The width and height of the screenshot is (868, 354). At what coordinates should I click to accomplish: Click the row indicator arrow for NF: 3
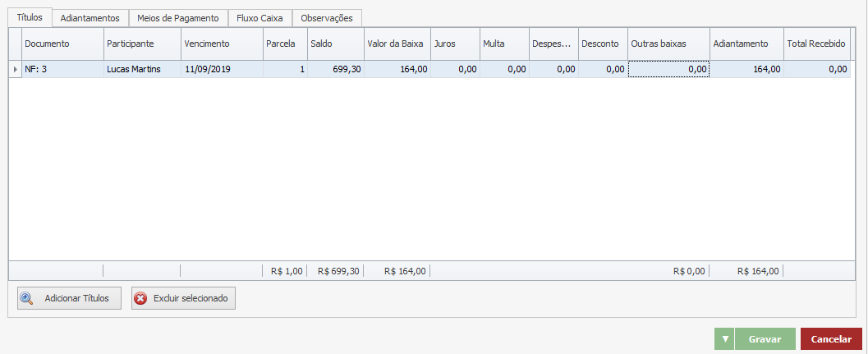pos(16,70)
